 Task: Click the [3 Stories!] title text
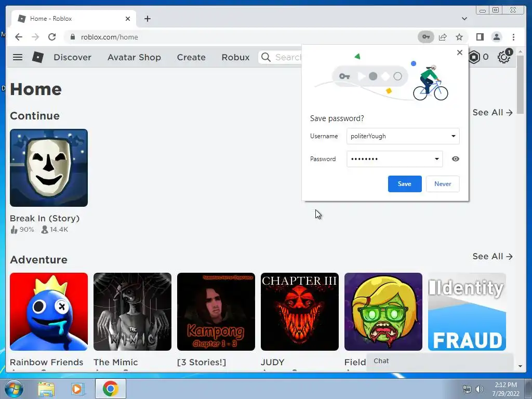click(202, 362)
